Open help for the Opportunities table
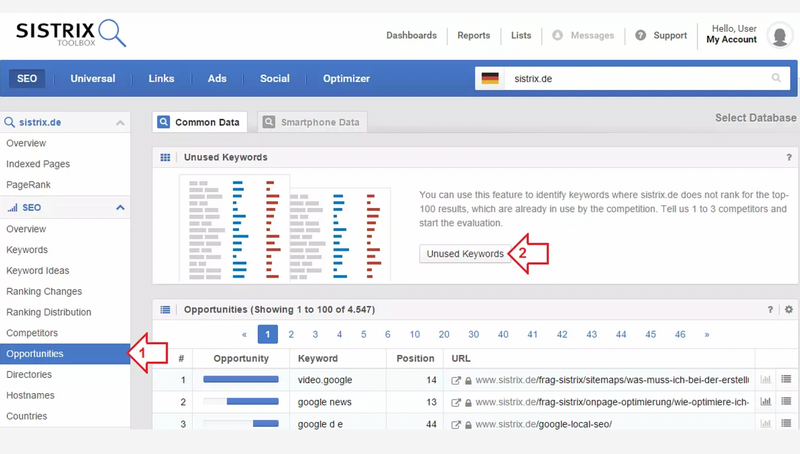Viewport: 800px width, 454px height. click(770, 310)
